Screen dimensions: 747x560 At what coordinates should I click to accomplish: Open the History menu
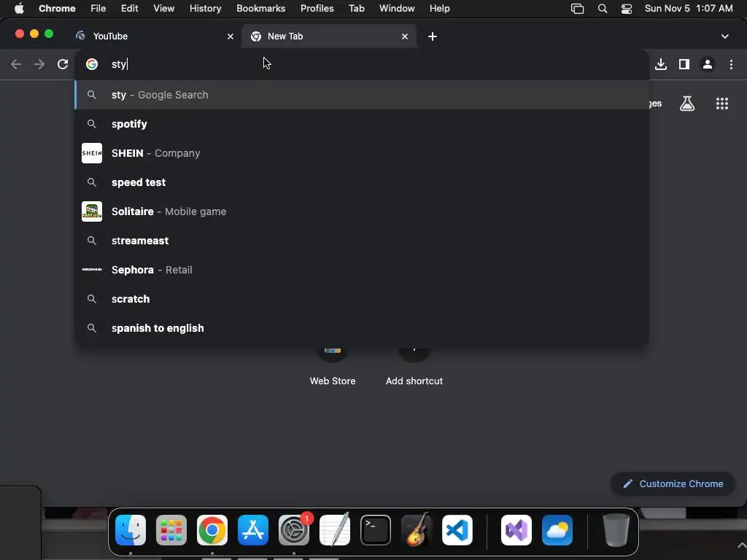coord(205,9)
